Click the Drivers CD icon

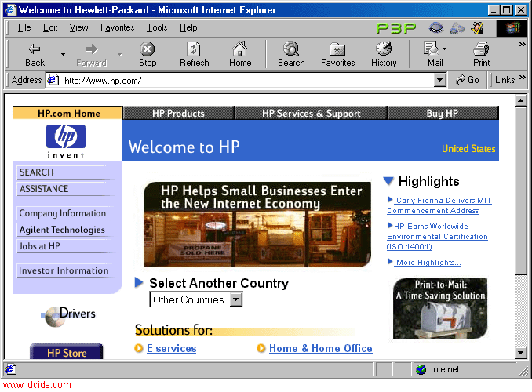tap(53, 315)
